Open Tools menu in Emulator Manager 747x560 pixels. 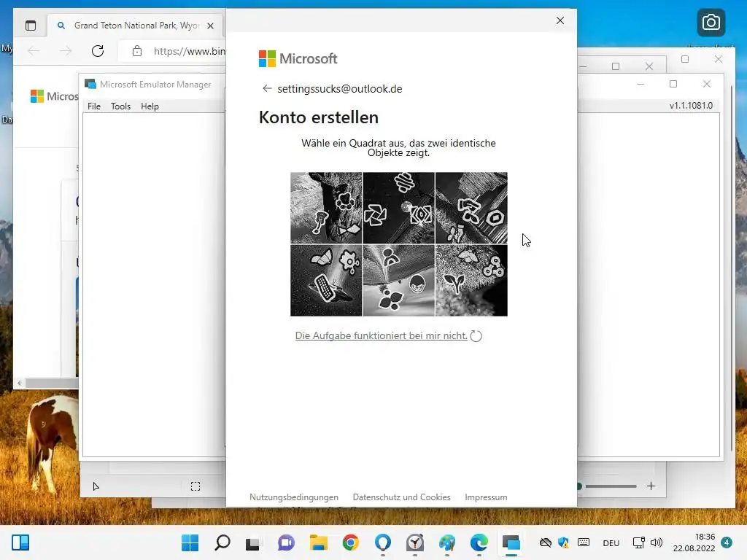[120, 106]
